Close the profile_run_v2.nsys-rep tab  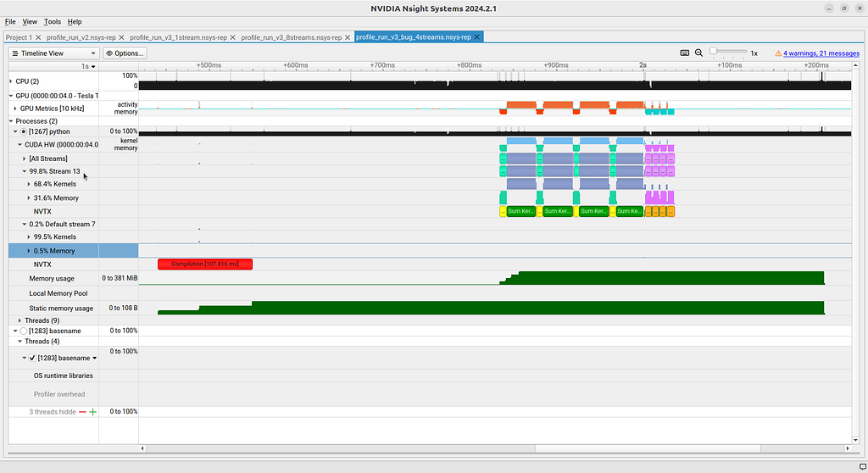(x=121, y=37)
